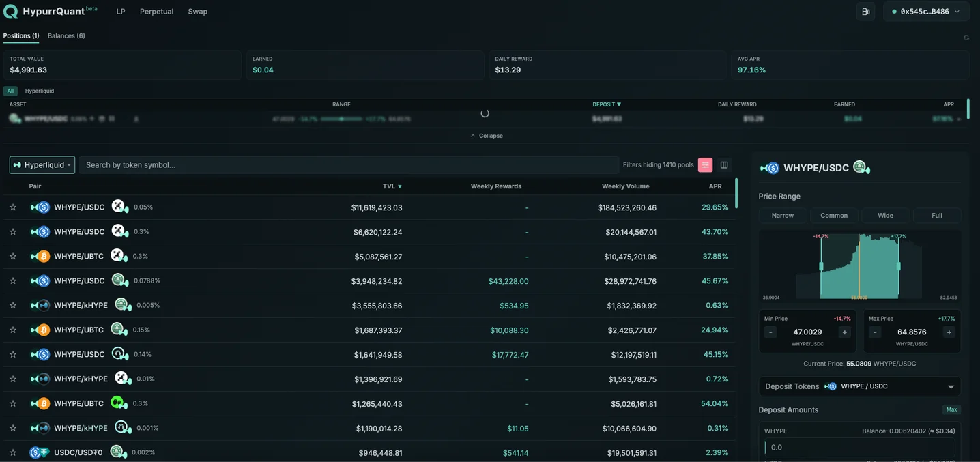Focus the Search by token symbol field
This screenshot has width=980, height=462.
pos(349,164)
